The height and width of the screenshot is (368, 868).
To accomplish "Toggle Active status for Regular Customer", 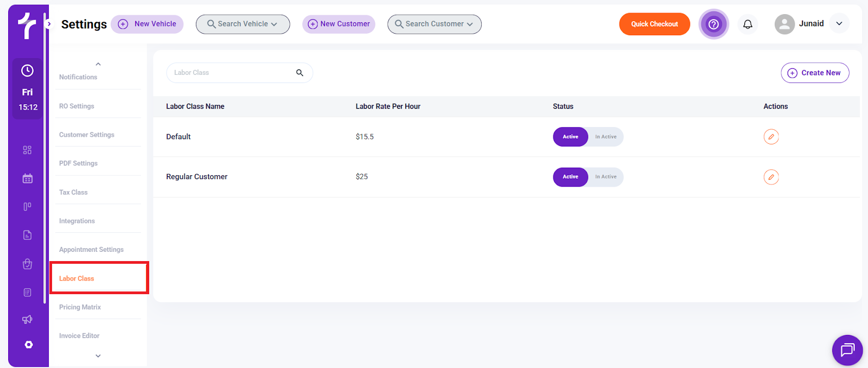I will tap(570, 177).
